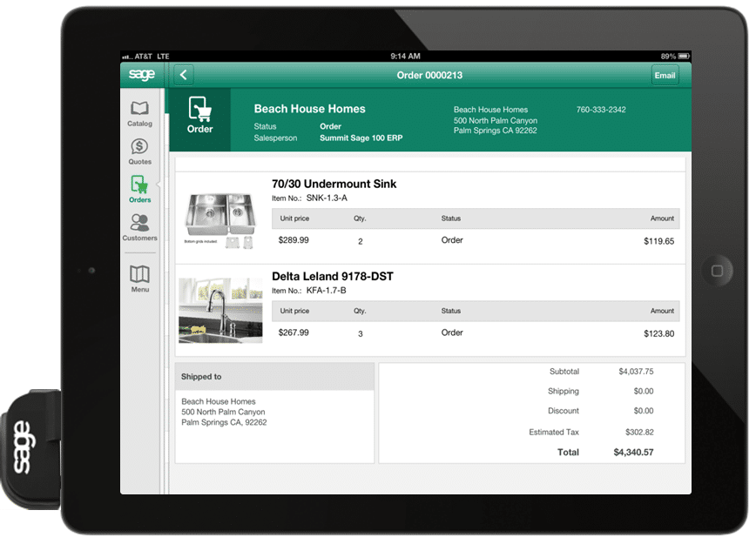Click the Sage logo in header
This screenshot has height=544, width=756.
point(142,74)
